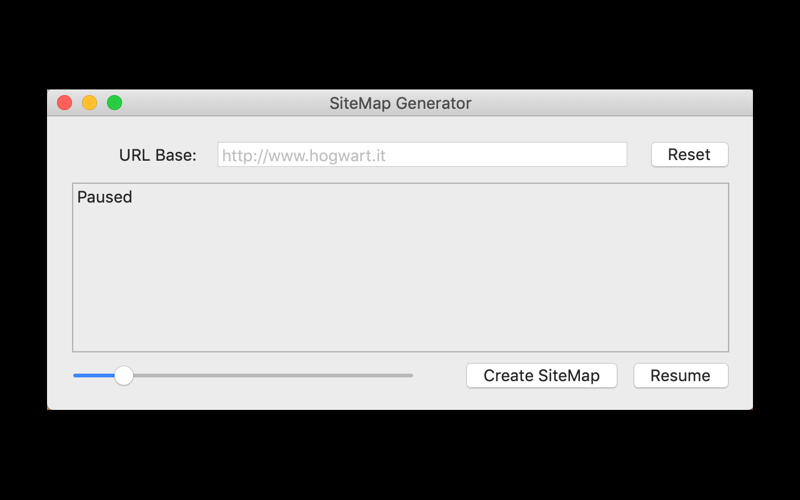This screenshot has height=500, width=800.
Task: Zoom window using the green button
Action: pyautogui.click(x=114, y=103)
